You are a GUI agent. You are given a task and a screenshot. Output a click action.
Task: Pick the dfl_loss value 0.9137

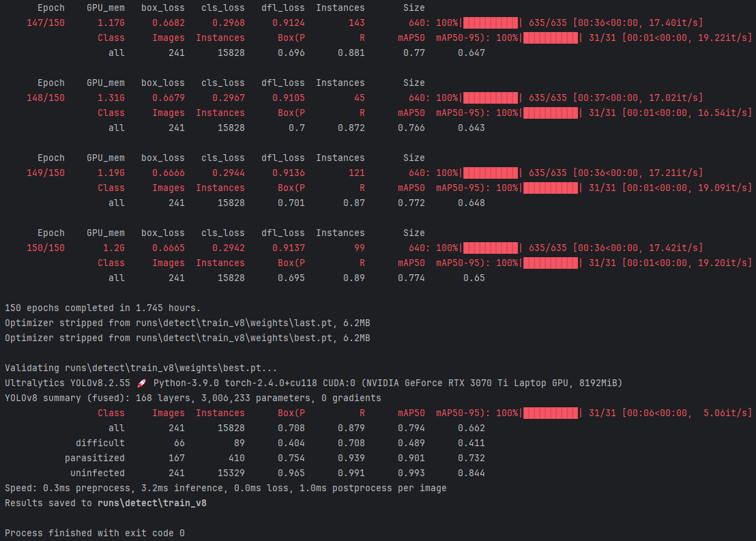[x=289, y=248]
